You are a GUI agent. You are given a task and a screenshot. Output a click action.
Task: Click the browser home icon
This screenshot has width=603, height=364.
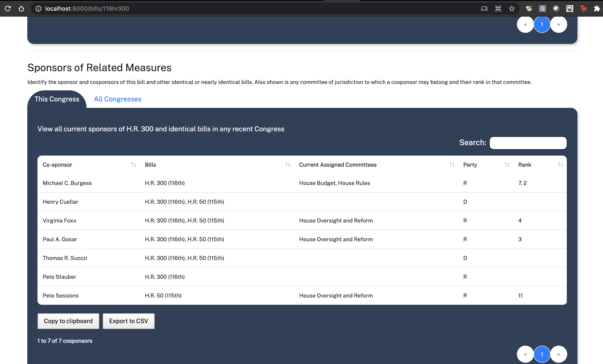(21, 9)
